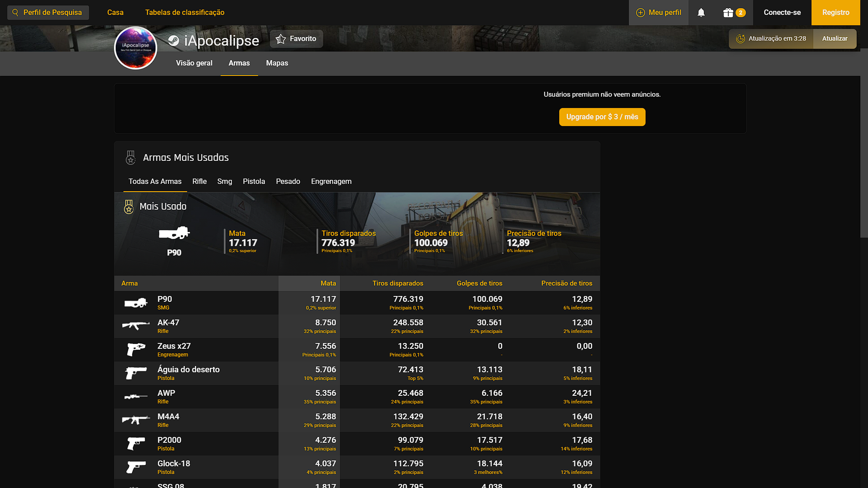
Task: Click the notification bell icon
Action: 701,13
